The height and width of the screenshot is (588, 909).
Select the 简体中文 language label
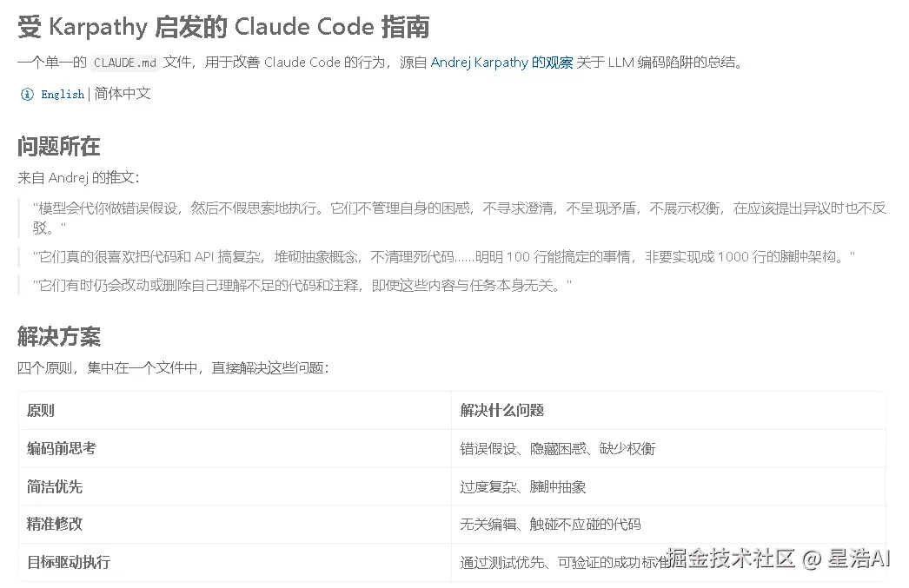123,94
